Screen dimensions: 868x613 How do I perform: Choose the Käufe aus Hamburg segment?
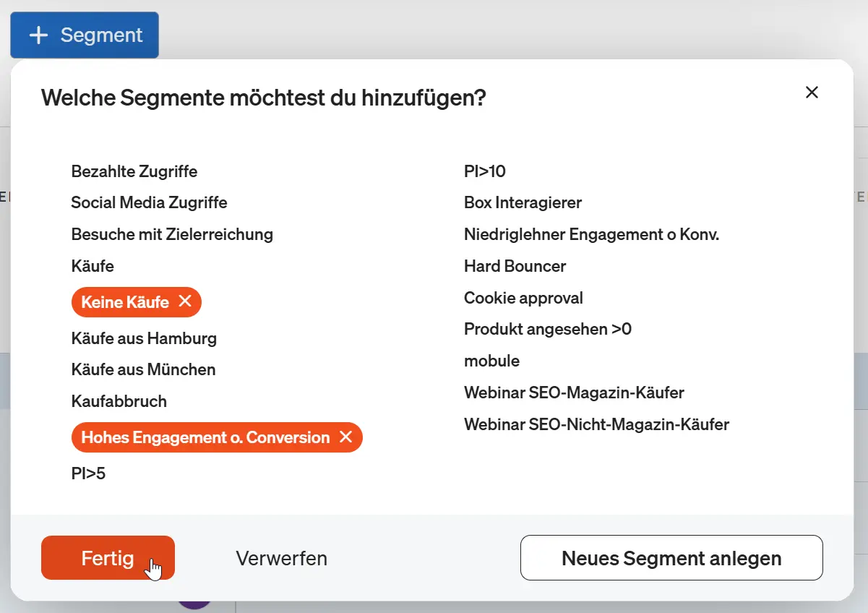click(143, 338)
